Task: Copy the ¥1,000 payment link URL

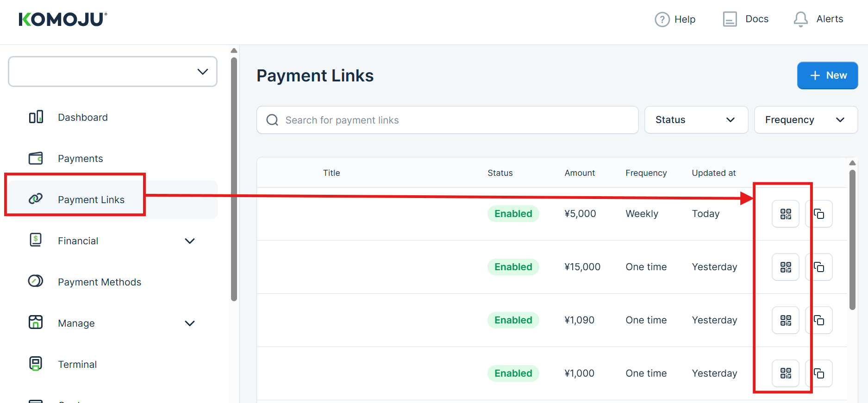Action: tap(819, 373)
